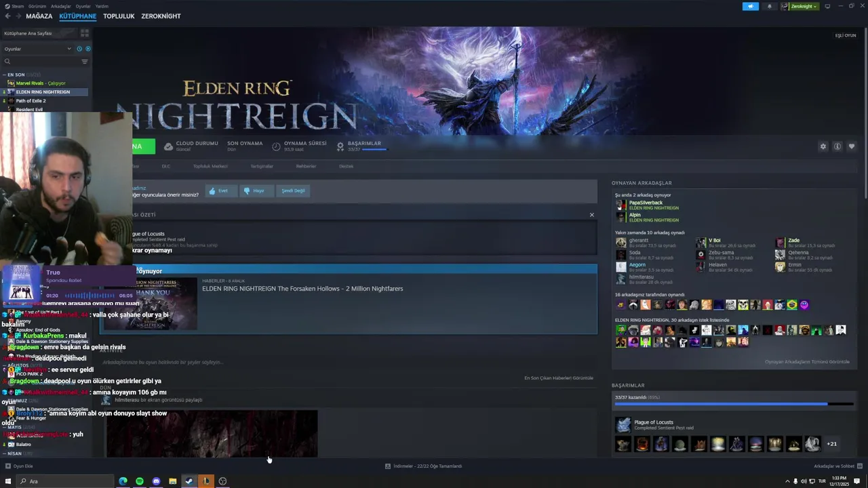Click the achievements progress bar 33/37

[734, 404]
